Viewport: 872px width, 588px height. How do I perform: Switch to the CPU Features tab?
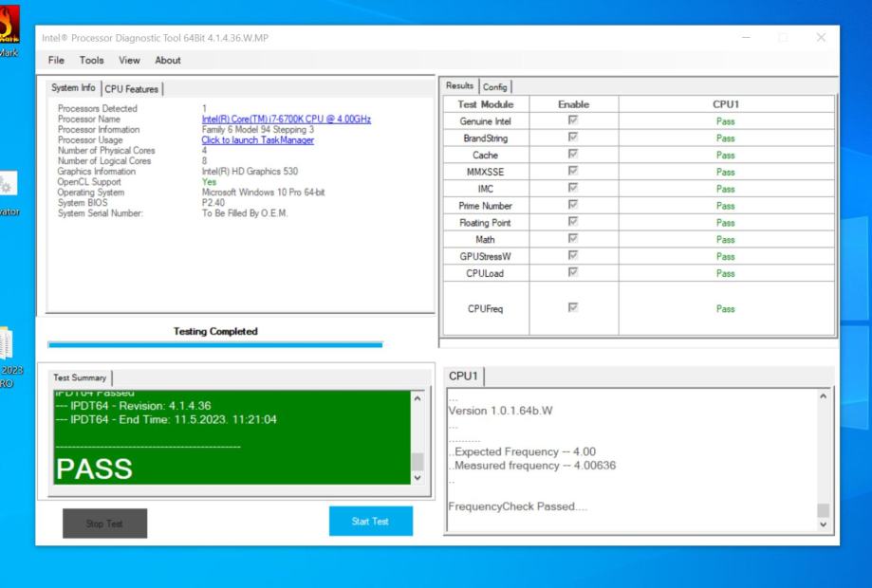pos(131,89)
